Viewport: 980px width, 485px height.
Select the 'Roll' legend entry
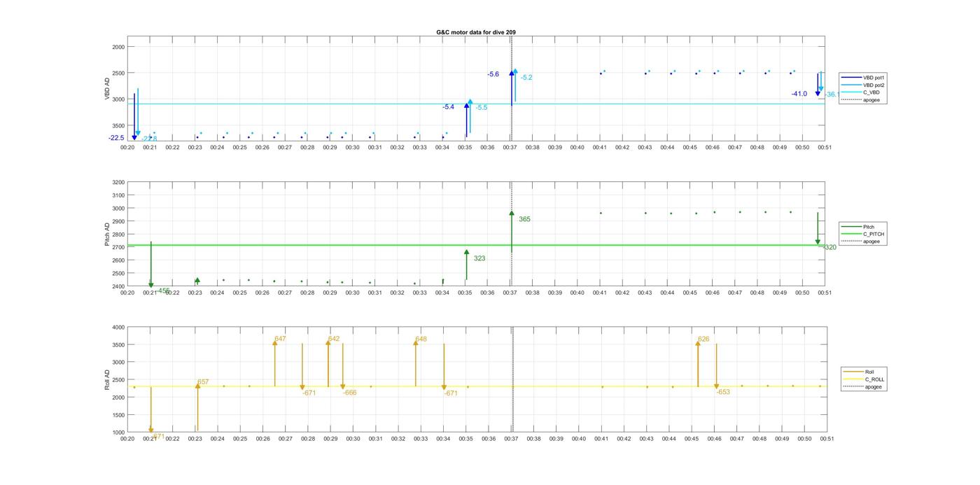[860, 372]
